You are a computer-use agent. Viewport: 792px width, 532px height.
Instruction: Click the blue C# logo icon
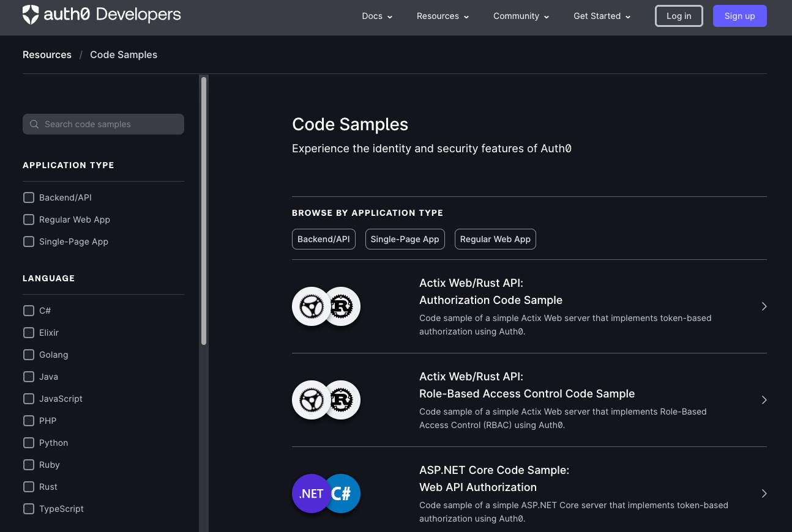[x=343, y=493]
